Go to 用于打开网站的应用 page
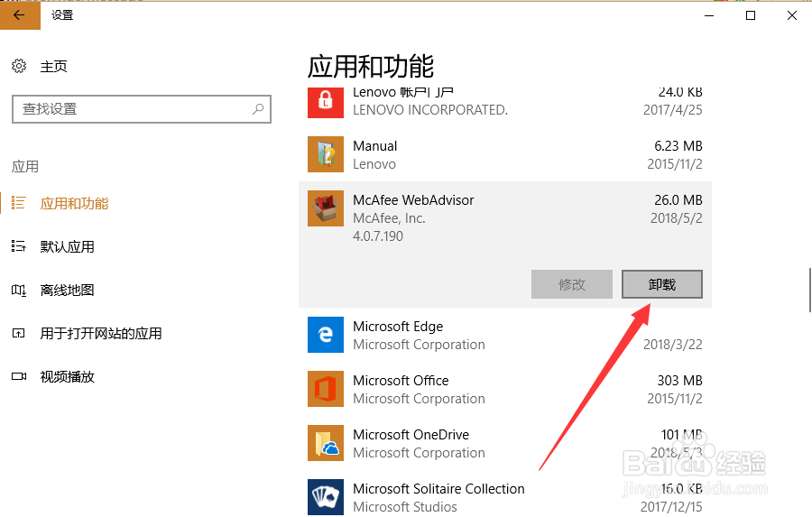 pos(100,333)
